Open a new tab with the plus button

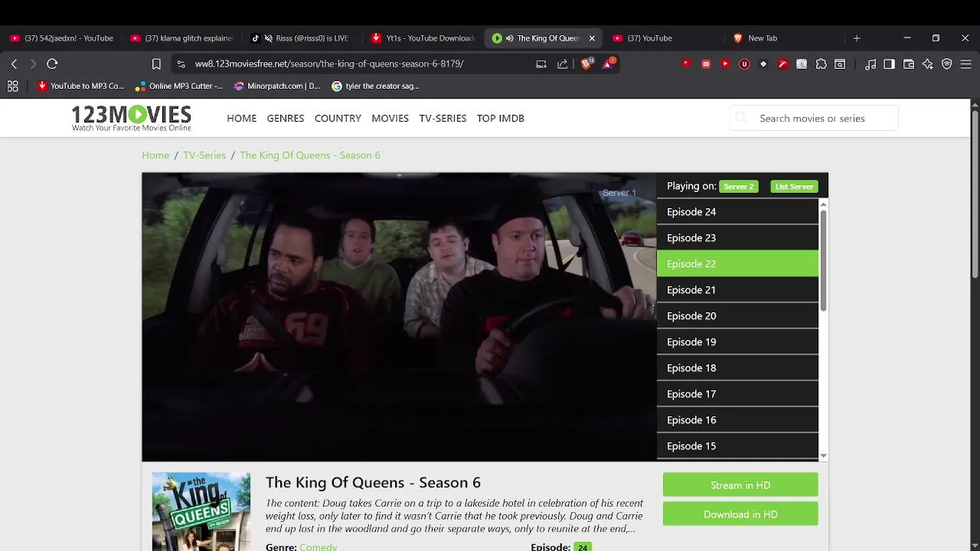coord(857,38)
